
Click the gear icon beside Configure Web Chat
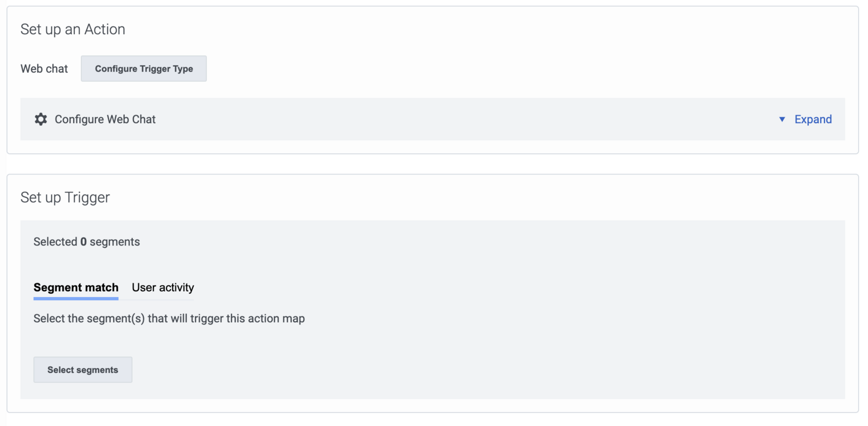[41, 119]
